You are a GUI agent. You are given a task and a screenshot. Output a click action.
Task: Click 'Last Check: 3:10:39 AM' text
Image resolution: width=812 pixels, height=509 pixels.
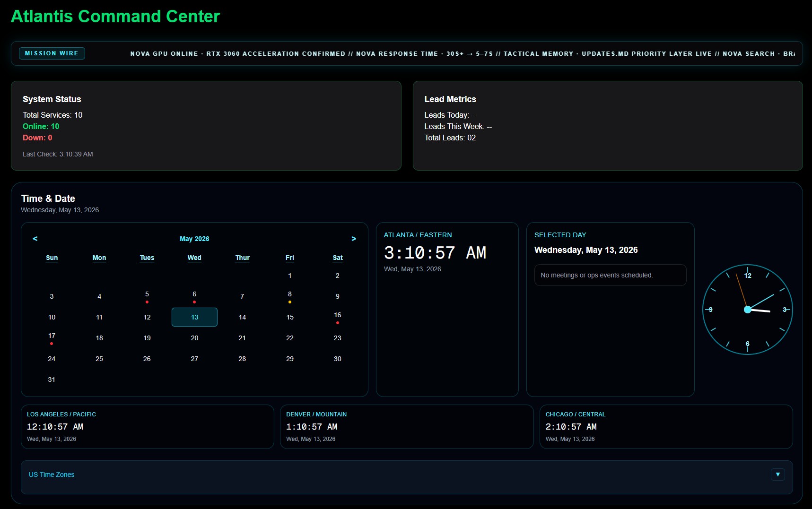click(58, 154)
